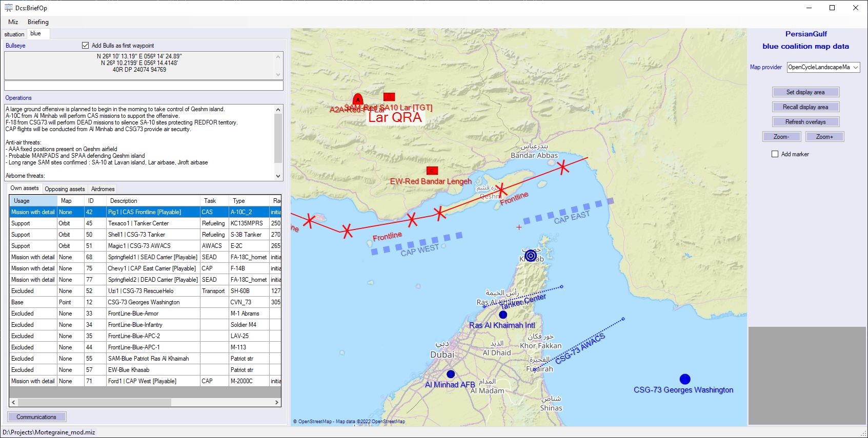
Task: Click the red A2A Lar airbase marker
Action: (358, 99)
